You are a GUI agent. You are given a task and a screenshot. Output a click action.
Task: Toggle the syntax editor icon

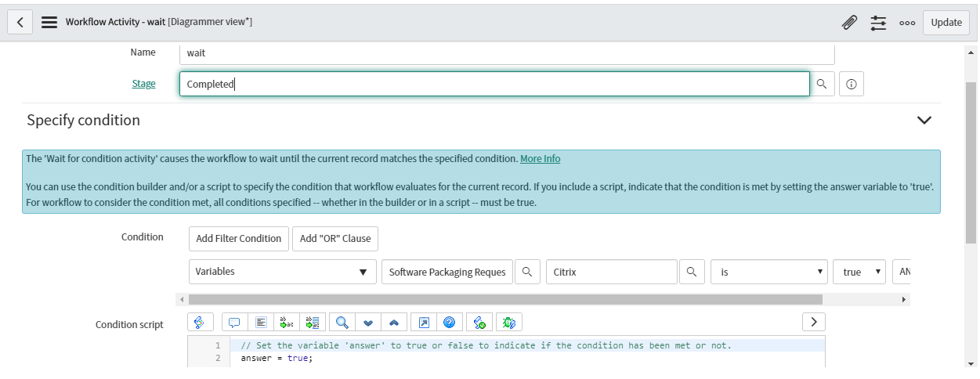coord(199,322)
